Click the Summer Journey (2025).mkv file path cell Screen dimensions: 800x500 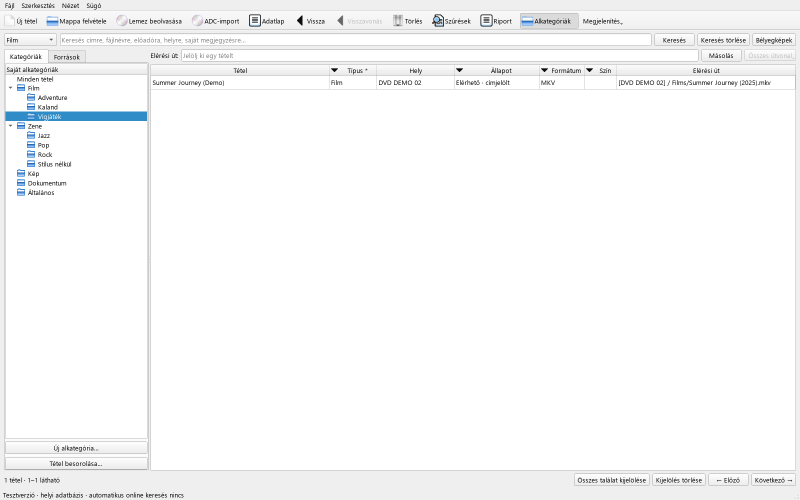pyautogui.click(x=706, y=83)
